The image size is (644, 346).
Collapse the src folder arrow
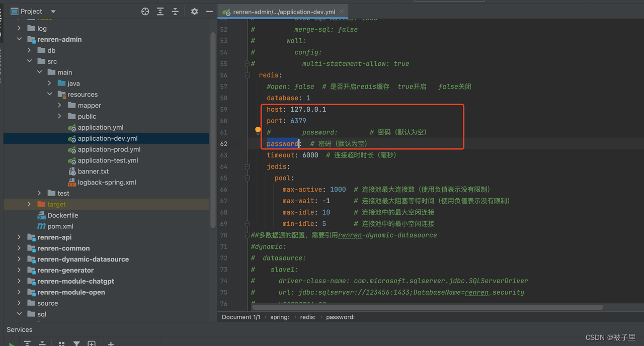click(29, 61)
